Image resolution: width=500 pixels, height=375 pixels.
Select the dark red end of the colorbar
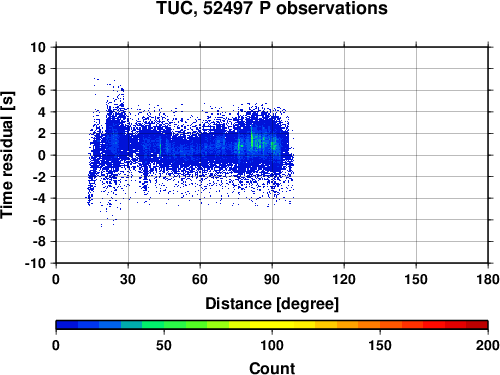click(x=477, y=325)
